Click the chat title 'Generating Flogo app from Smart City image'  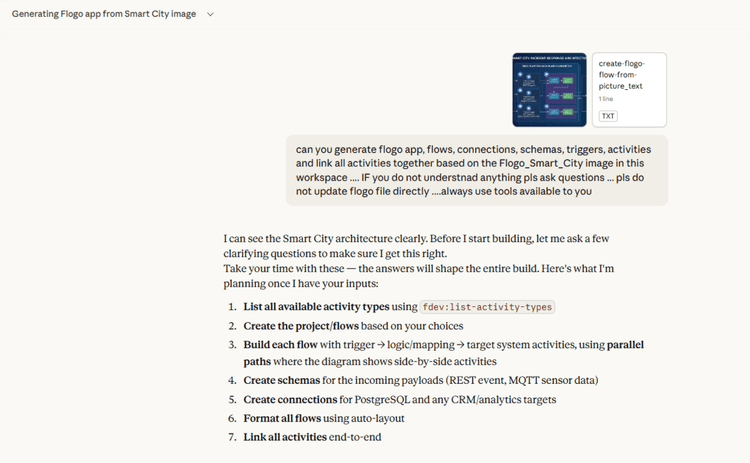point(104,14)
